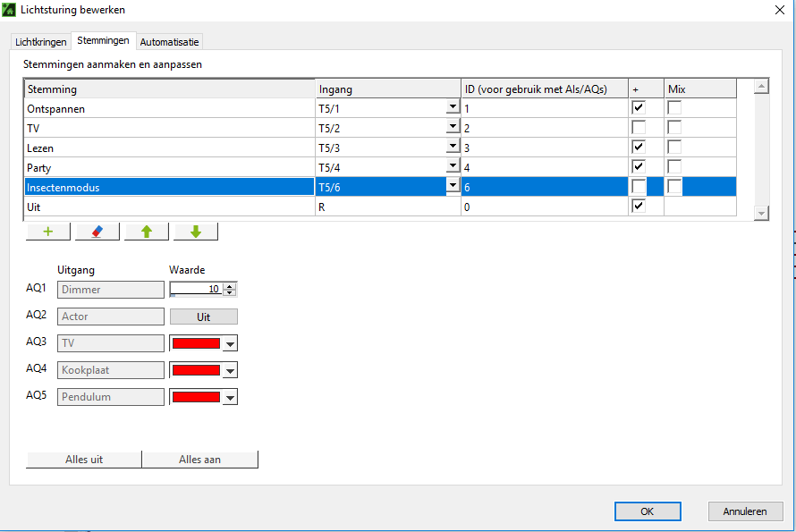Enable the + checkbox for TV row
796x532 pixels.
click(x=639, y=128)
